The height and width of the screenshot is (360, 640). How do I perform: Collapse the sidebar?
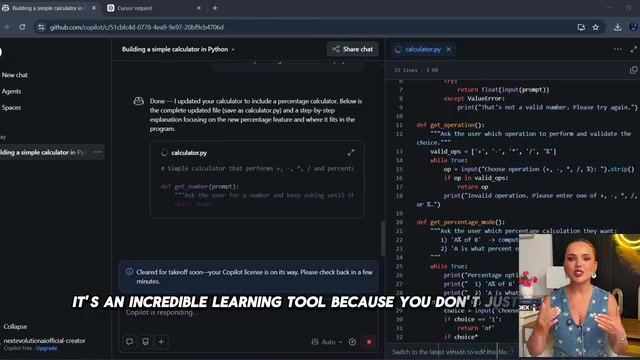(x=16, y=327)
